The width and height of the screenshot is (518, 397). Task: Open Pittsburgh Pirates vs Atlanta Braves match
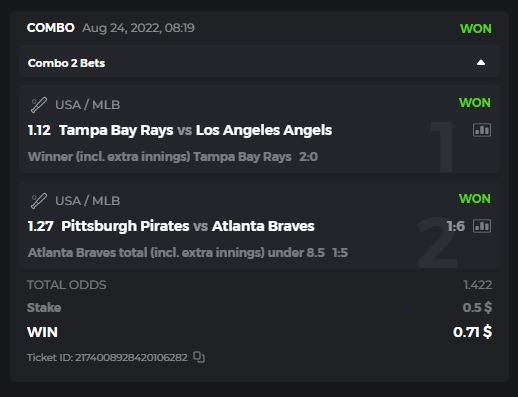click(188, 226)
